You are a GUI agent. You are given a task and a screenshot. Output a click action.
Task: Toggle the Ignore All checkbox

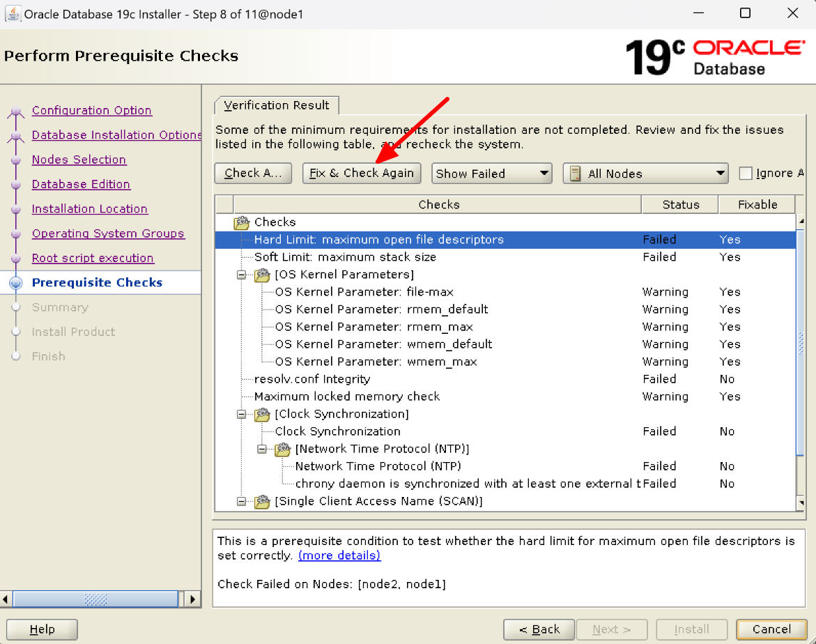(x=746, y=174)
